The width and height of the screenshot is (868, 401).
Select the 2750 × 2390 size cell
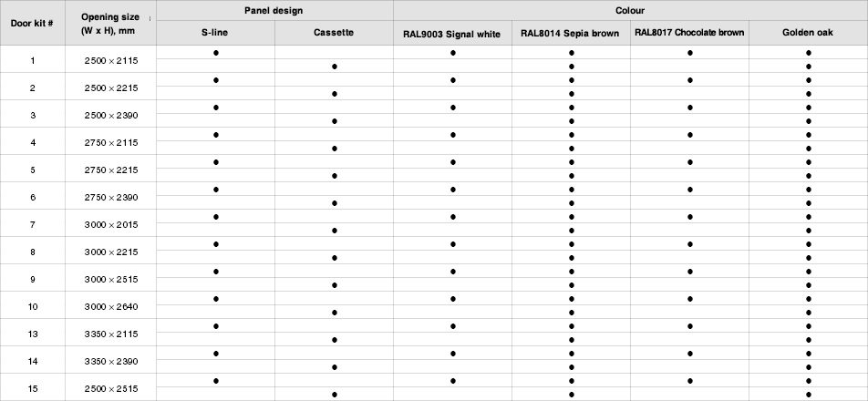pos(110,197)
